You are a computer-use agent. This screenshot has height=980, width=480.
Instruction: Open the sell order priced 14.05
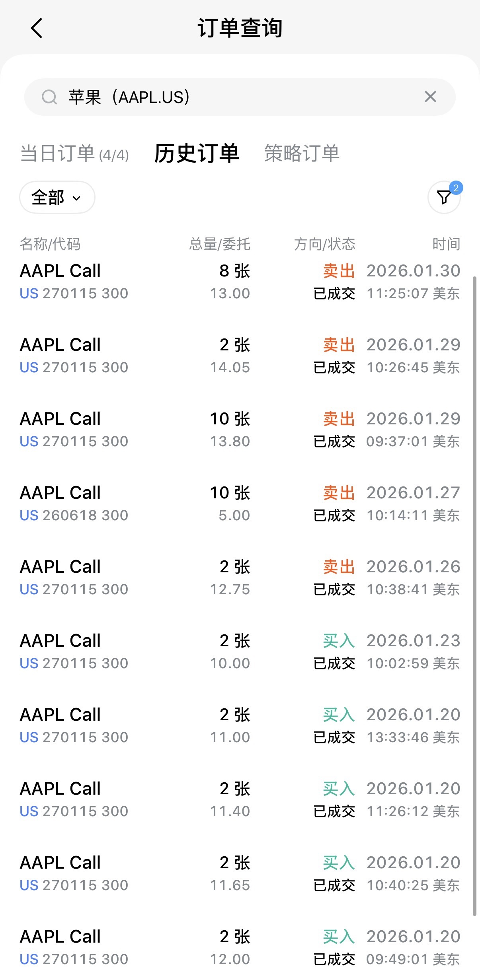(x=240, y=356)
